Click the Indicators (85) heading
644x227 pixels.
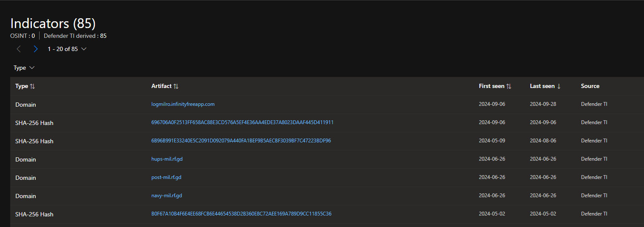point(53,23)
